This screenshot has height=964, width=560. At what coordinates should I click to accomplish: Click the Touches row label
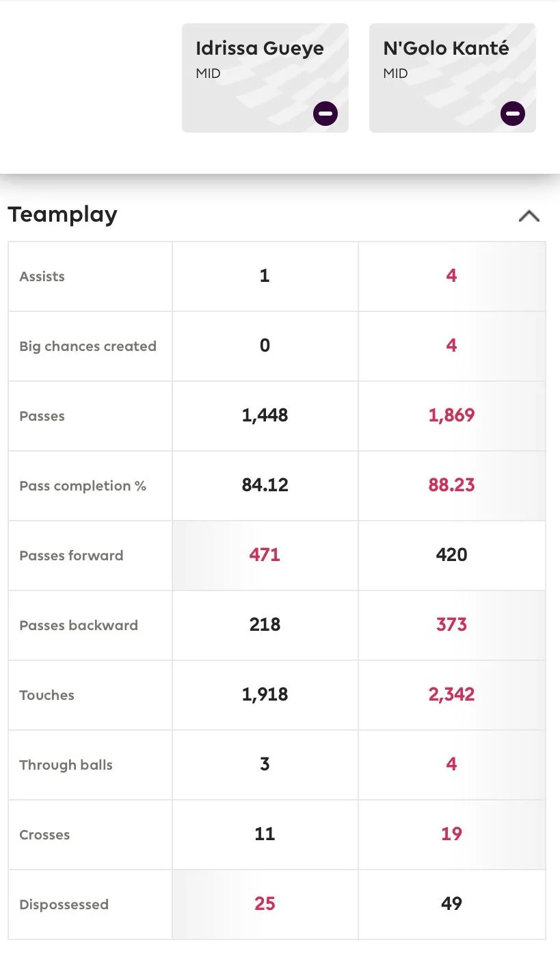point(47,695)
